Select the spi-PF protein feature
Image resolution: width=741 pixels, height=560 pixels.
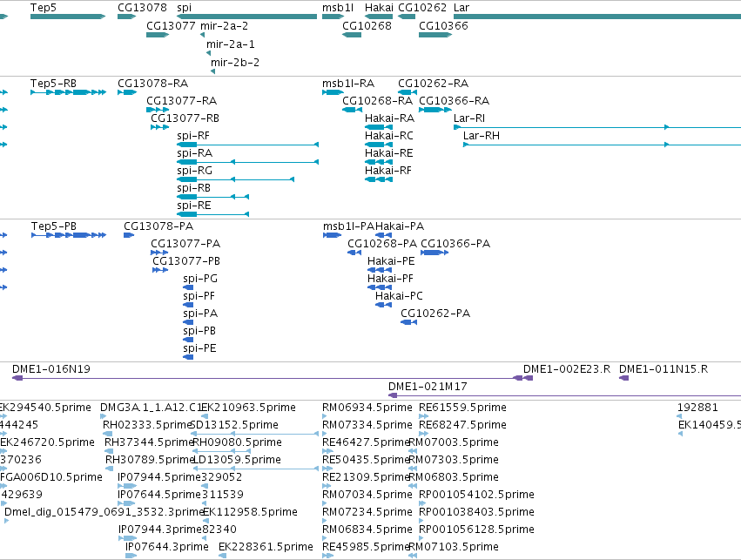188,305
